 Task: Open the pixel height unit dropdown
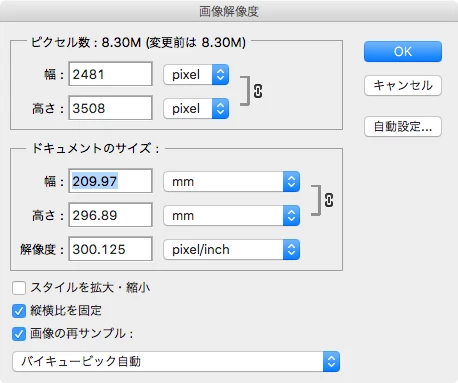196,108
